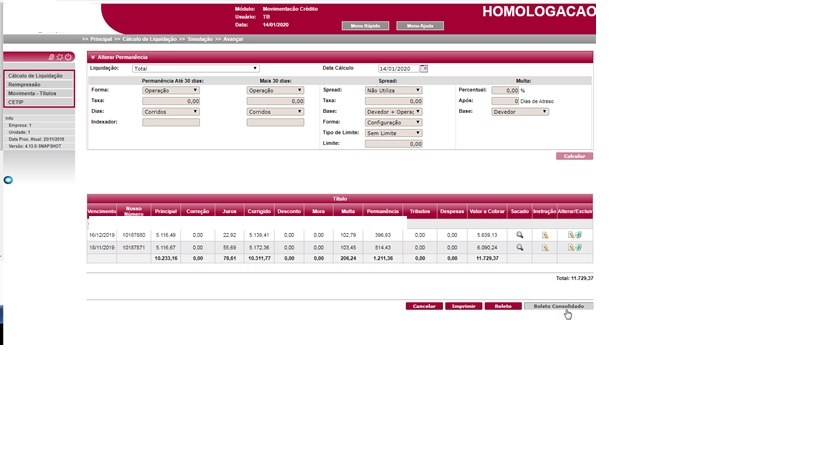This screenshot has height=460, width=819.
Task: Click the blue round icon below the sidebar
Action: click(8, 180)
